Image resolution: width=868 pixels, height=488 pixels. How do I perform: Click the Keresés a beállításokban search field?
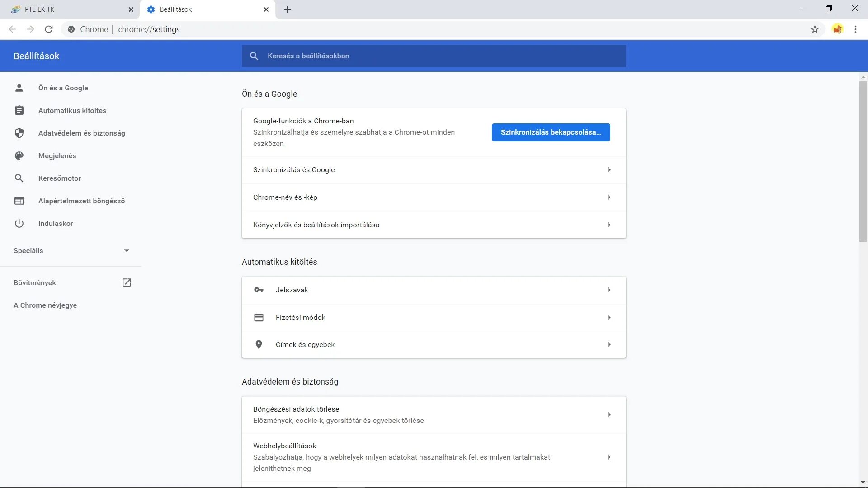point(434,56)
